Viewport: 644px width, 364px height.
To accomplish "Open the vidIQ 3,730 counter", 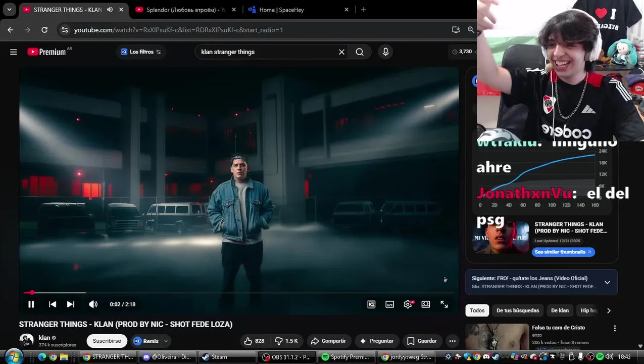I will pyautogui.click(x=462, y=52).
